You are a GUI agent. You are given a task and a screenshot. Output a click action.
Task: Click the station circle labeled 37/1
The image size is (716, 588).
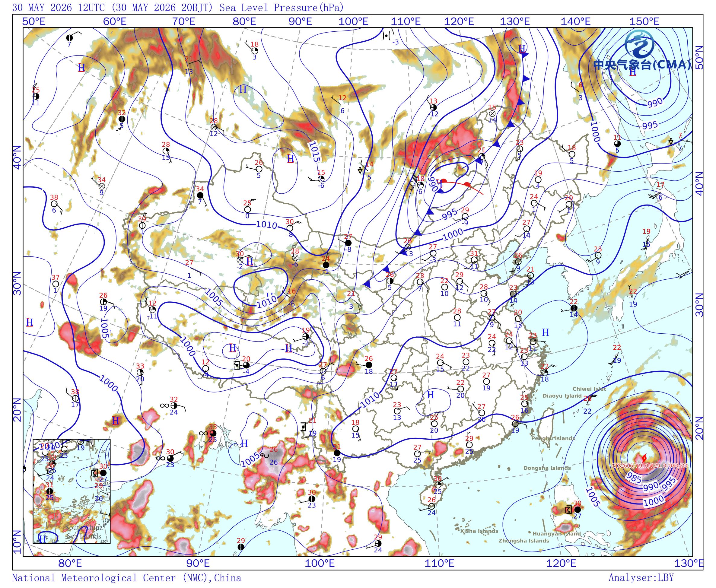pyautogui.click(x=56, y=284)
